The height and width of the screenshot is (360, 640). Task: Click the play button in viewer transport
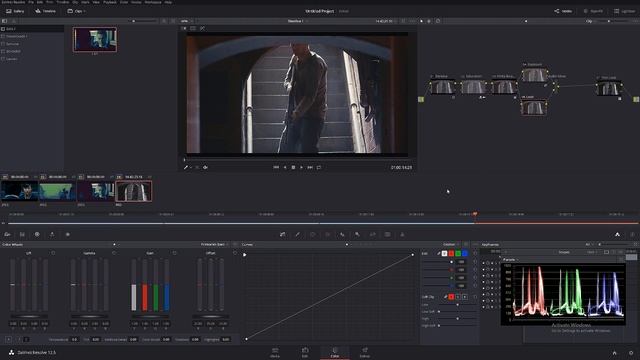click(x=302, y=167)
